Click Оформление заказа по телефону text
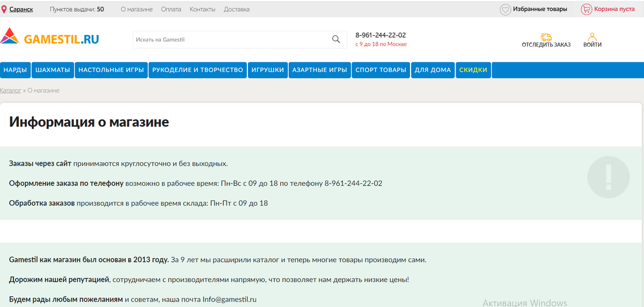Screen dimensions: 644x307 click(x=67, y=183)
